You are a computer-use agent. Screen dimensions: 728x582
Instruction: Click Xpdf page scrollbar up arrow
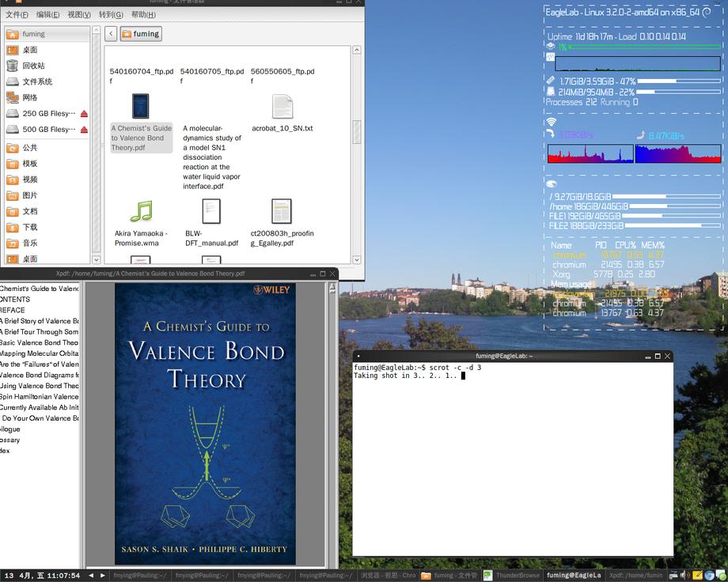click(x=332, y=289)
